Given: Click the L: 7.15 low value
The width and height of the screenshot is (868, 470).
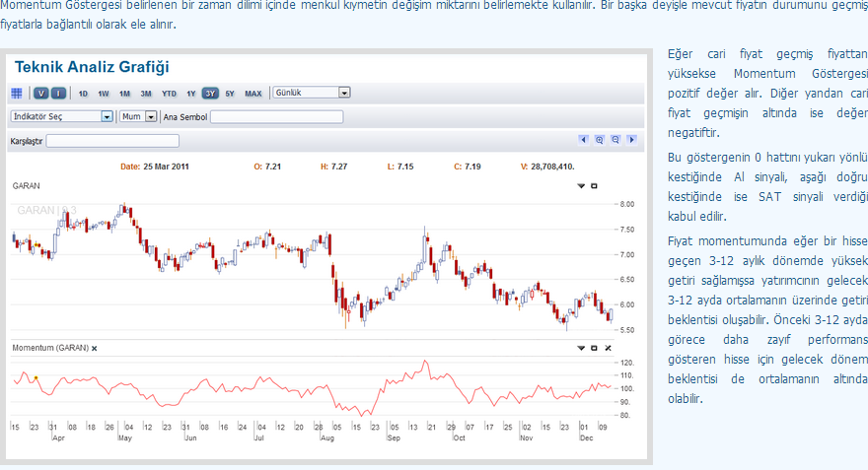Looking at the screenshot, I should tap(400, 167).
